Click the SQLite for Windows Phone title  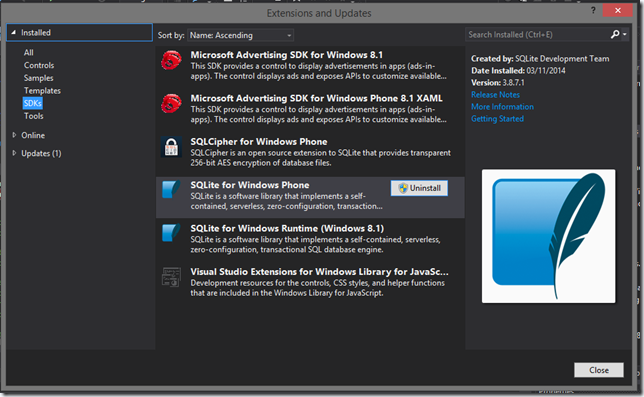click(x=250, y=185)
